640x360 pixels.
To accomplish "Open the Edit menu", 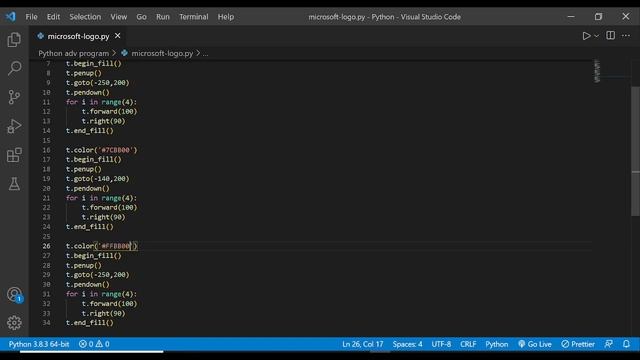I will pyautogui.click(x=53, y=17).
